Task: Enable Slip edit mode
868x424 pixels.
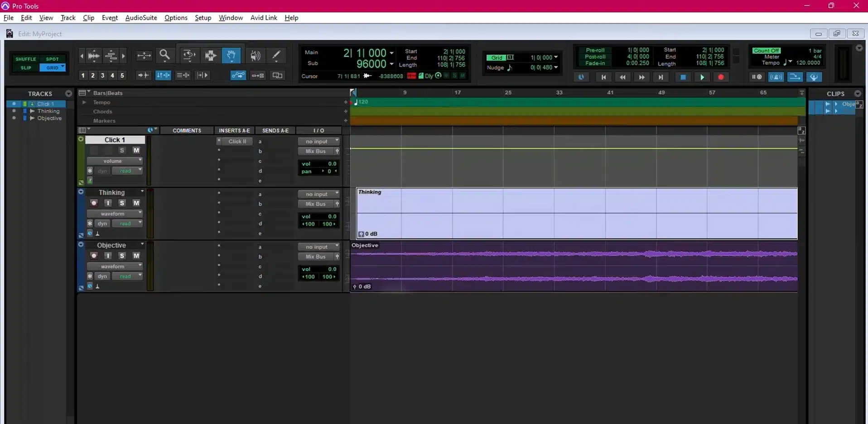Action: (26, 68)
